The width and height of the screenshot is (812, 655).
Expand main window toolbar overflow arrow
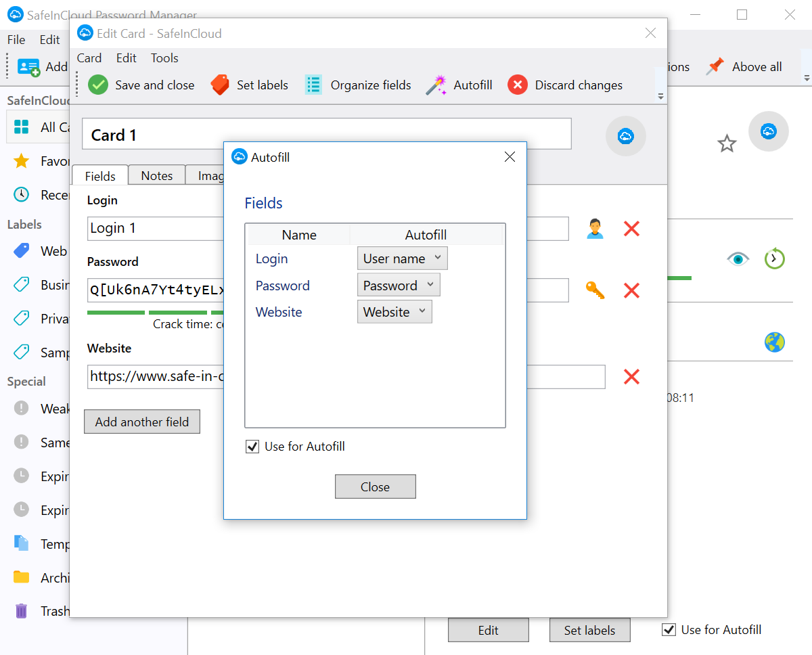(807, 78)
